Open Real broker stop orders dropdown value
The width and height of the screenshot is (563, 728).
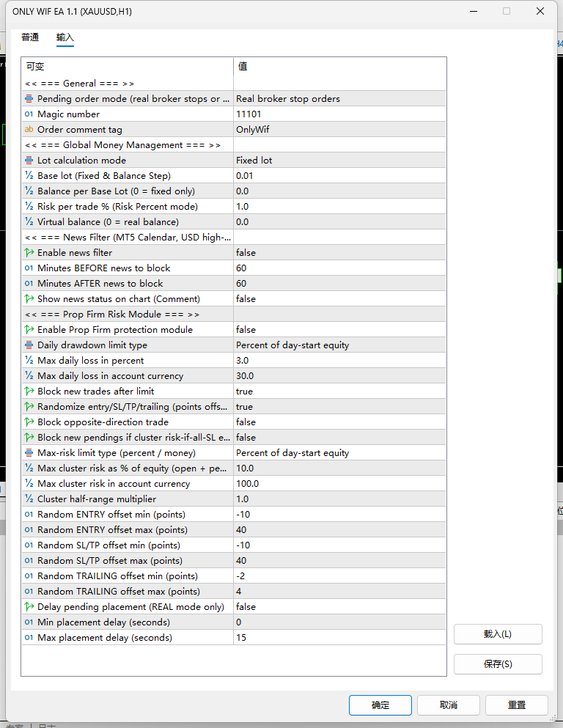[x=339, y=98]
